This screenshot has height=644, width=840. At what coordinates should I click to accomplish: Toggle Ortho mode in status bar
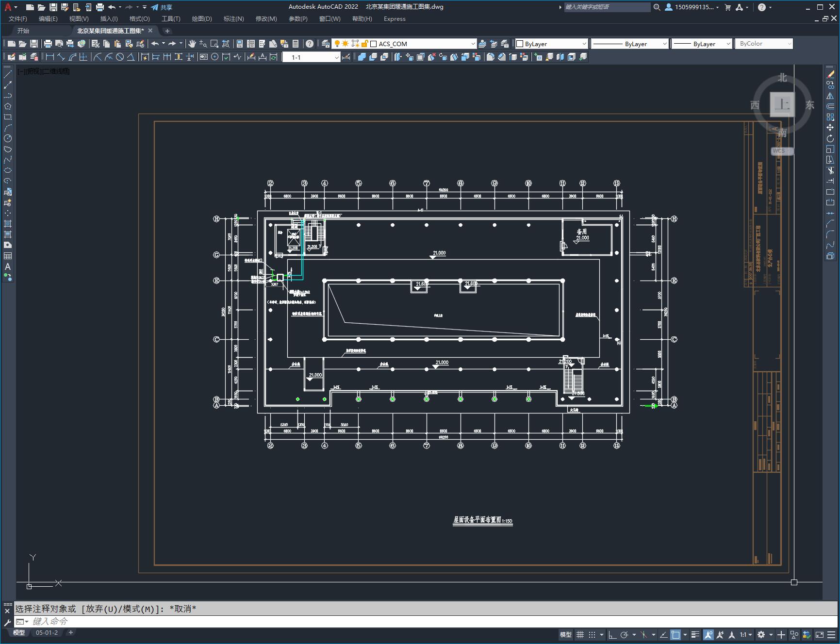coord(612,634)
